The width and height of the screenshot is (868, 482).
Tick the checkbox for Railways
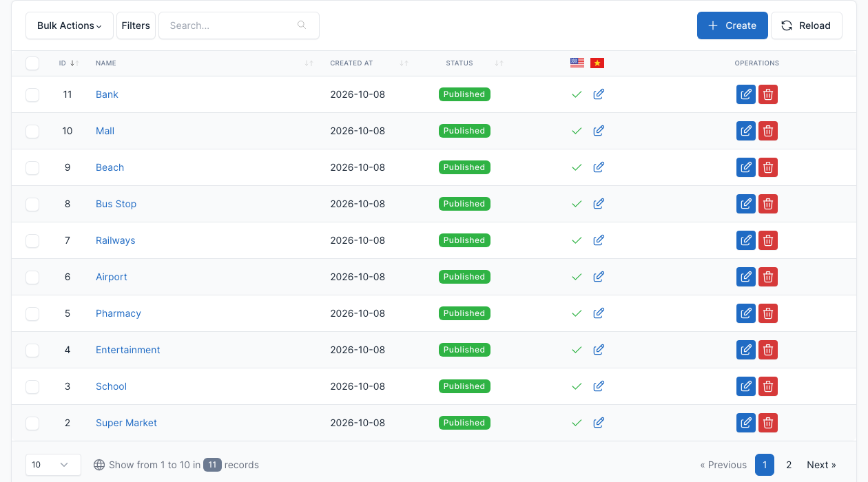tap(32, 241)
